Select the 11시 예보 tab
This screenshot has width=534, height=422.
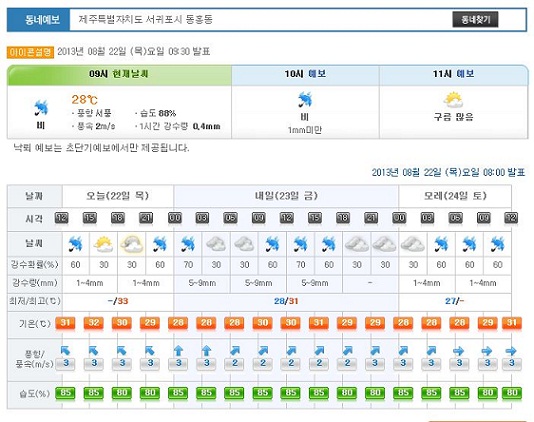pyautogui.click(x=454, y=75)
